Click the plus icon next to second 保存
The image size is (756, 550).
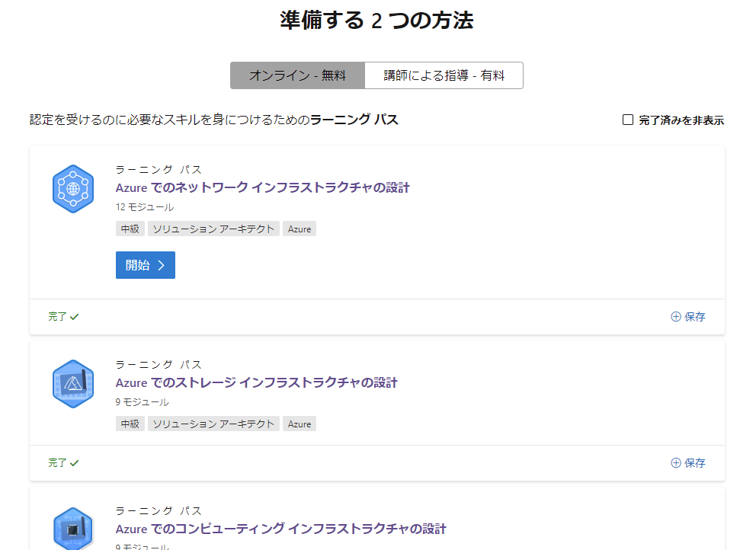coord(674,462)
